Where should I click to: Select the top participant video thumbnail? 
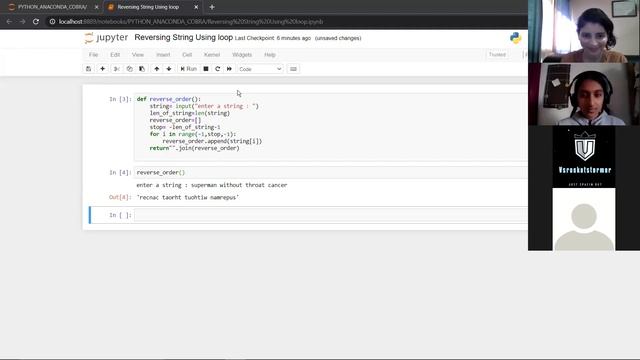point(584,31)
